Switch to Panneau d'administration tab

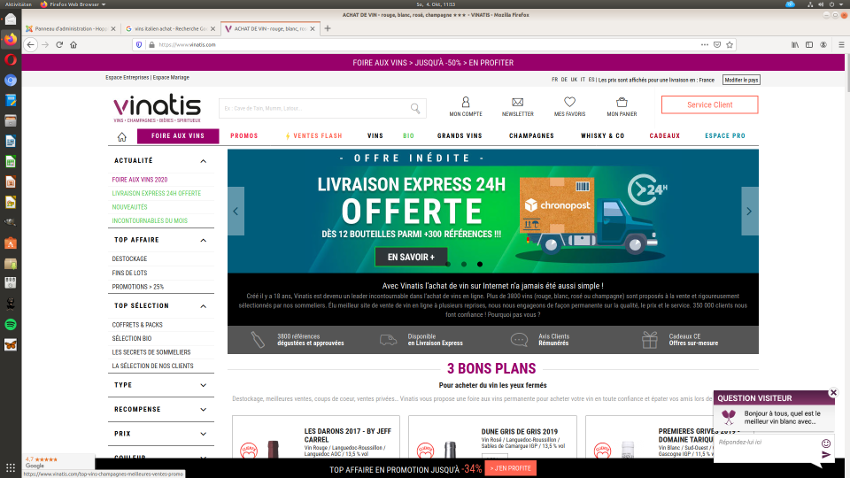[70, 29]
